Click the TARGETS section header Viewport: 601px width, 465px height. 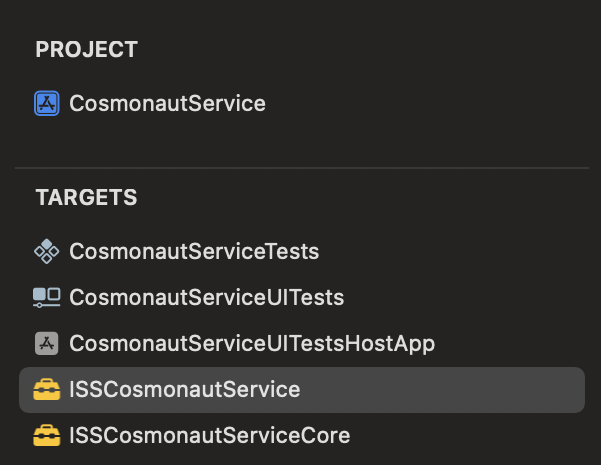point(86,198)
